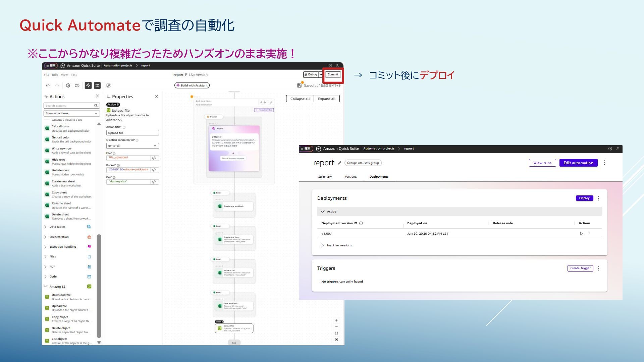
Task: Click the undo arrow in toolbar
Action: [x=48, y=85]
